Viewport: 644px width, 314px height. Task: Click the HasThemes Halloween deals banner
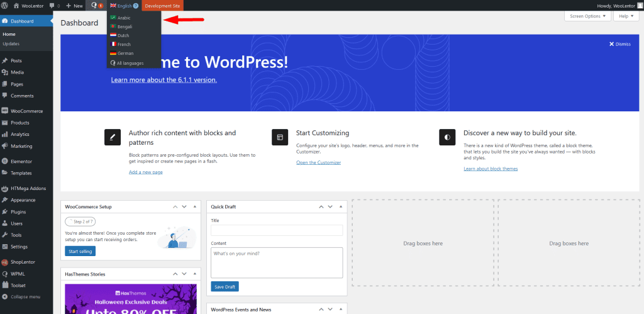tap(131, 299)
